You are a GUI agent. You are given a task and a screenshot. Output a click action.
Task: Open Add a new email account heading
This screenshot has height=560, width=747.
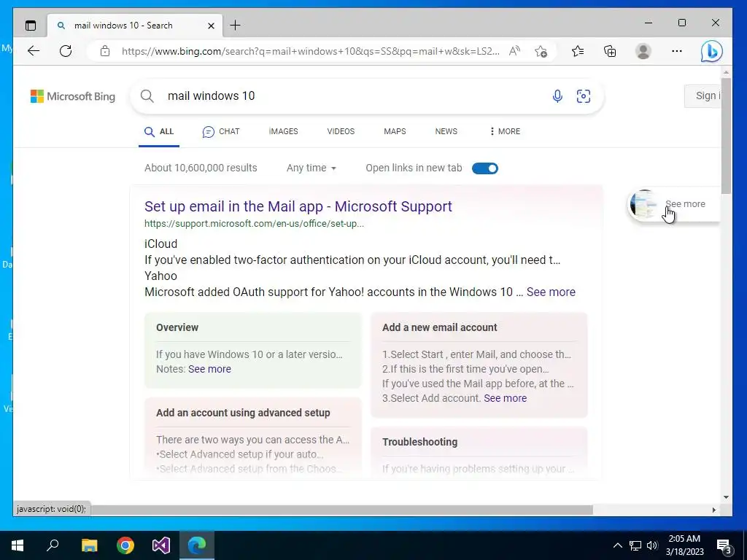pos(439,327)
